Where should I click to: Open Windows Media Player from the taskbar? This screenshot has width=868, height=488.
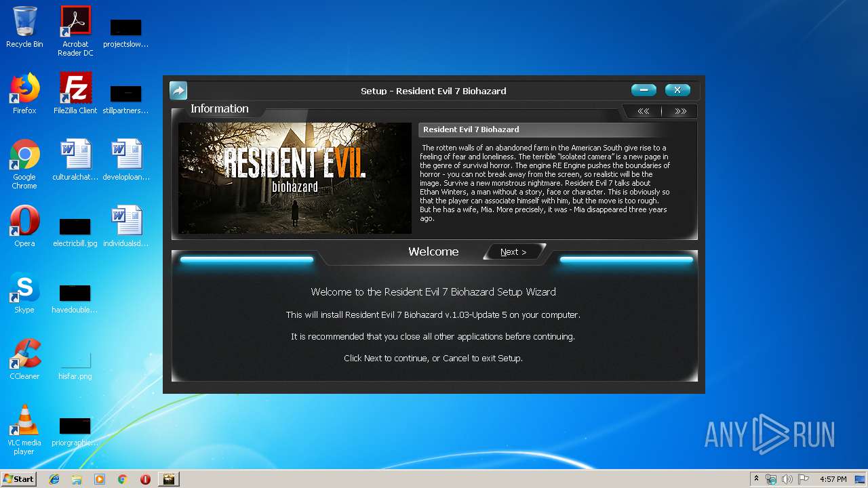click(x=100, y=479)
